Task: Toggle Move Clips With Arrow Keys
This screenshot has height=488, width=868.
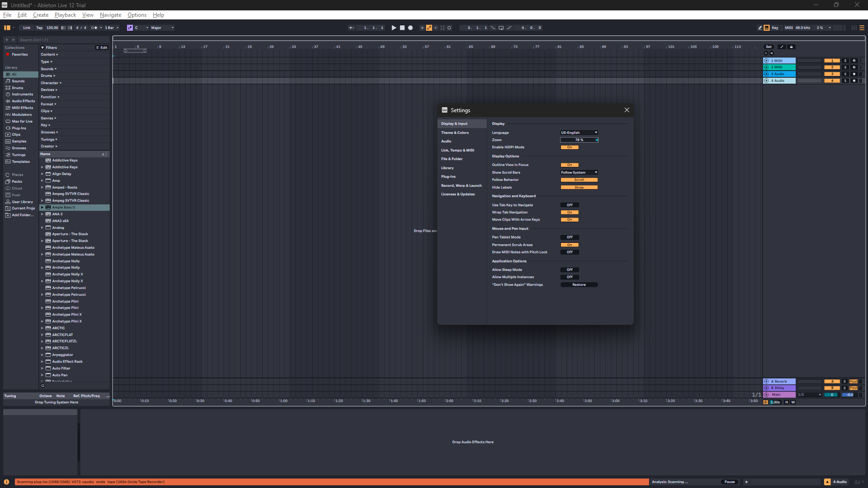Action: (569, 220)
